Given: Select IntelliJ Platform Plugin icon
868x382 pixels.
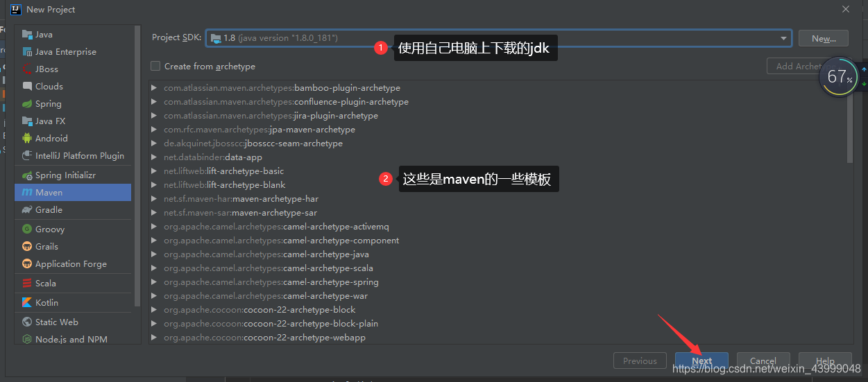Looking at the screenshot, I should 27,156.
